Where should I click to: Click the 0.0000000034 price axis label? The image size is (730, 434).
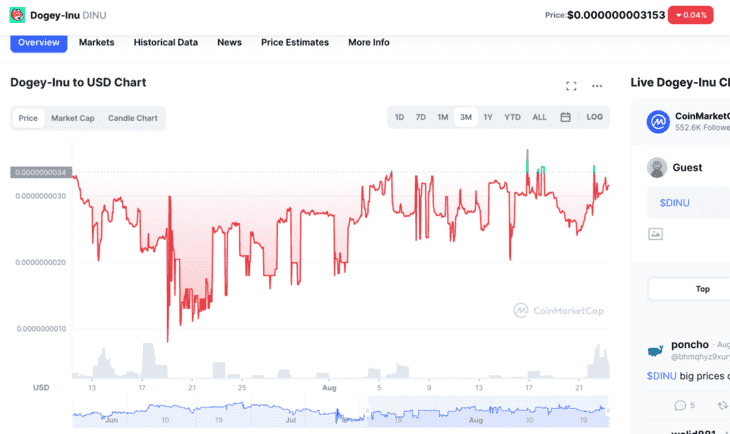[x=41, y=173]
